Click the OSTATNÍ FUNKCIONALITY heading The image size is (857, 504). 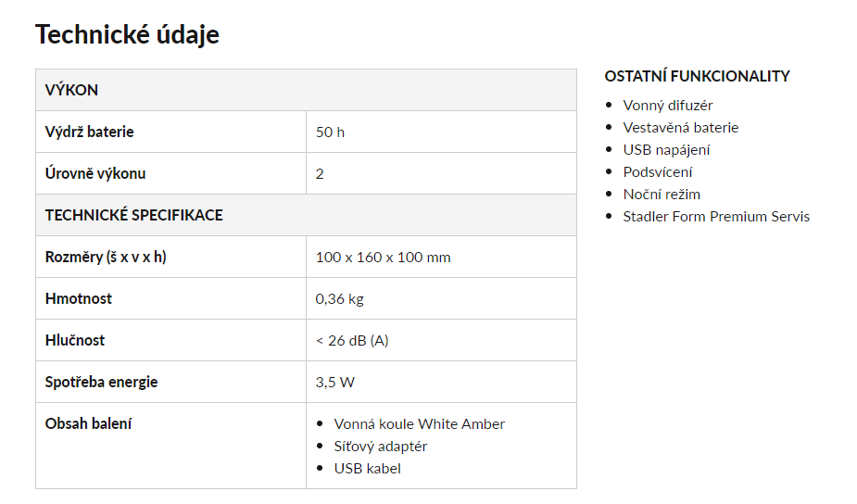point(697,77)
